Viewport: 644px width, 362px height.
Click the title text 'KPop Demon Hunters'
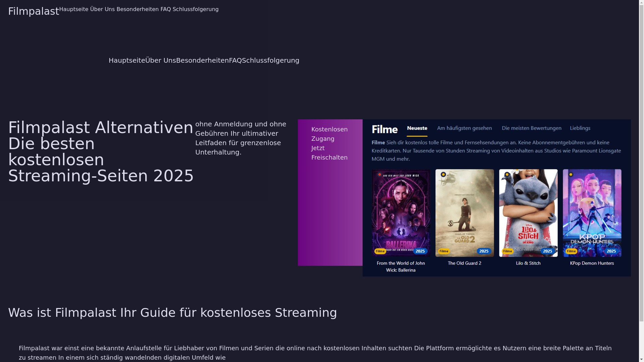592,263
